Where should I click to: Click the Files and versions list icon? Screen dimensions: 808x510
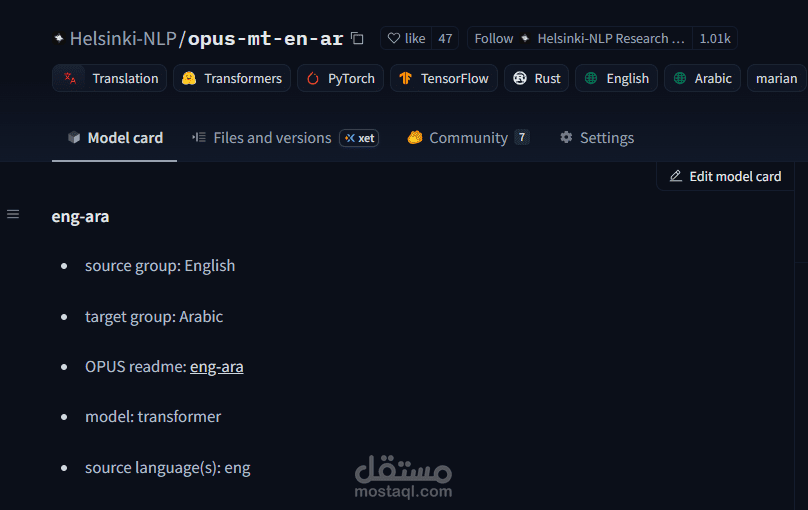199,138
